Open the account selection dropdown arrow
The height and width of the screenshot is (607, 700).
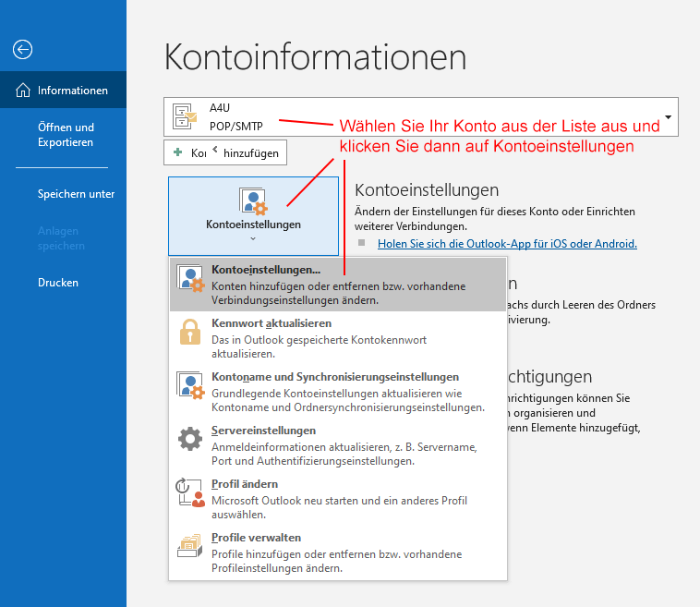(667, 118)
